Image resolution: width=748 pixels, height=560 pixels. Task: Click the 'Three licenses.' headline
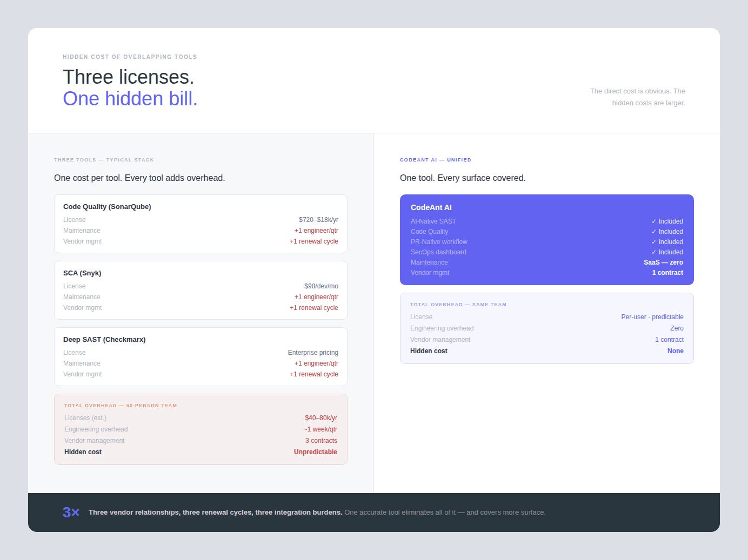click(x=128, y=77)
